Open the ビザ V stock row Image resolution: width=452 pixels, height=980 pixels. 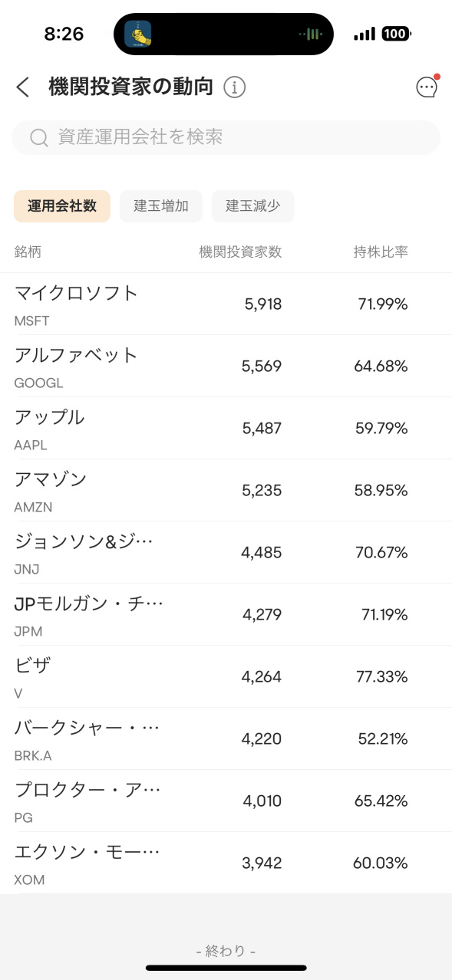click(x=226, y=677)
